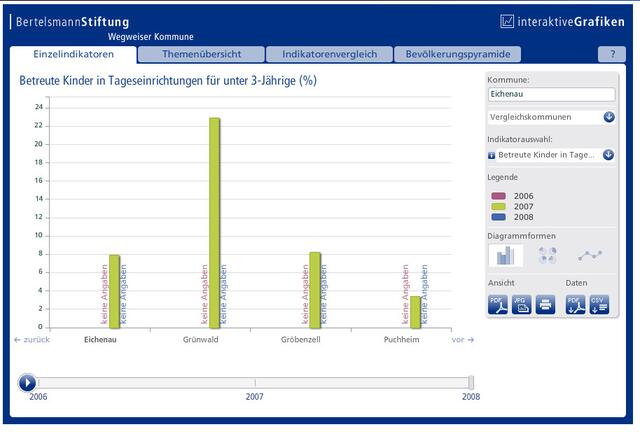Download the data as a CSV file
640x434 pixels.
(599, 305)
